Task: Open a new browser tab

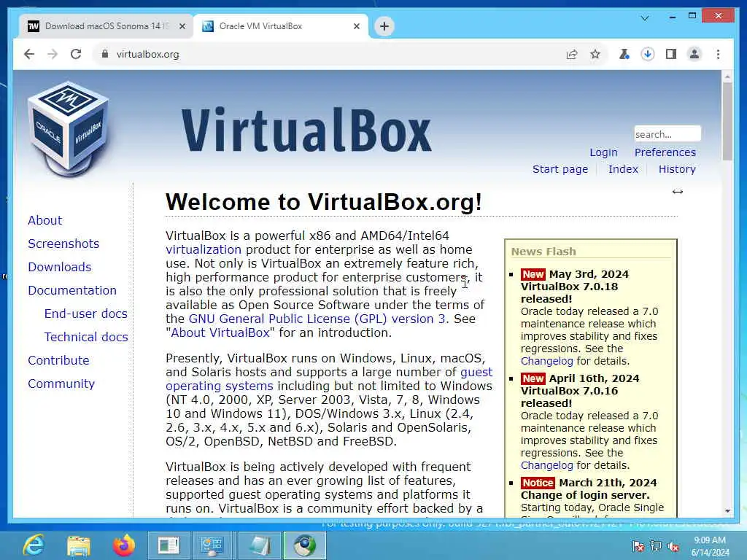Action: pyautogui.click(x=384, y=26)
